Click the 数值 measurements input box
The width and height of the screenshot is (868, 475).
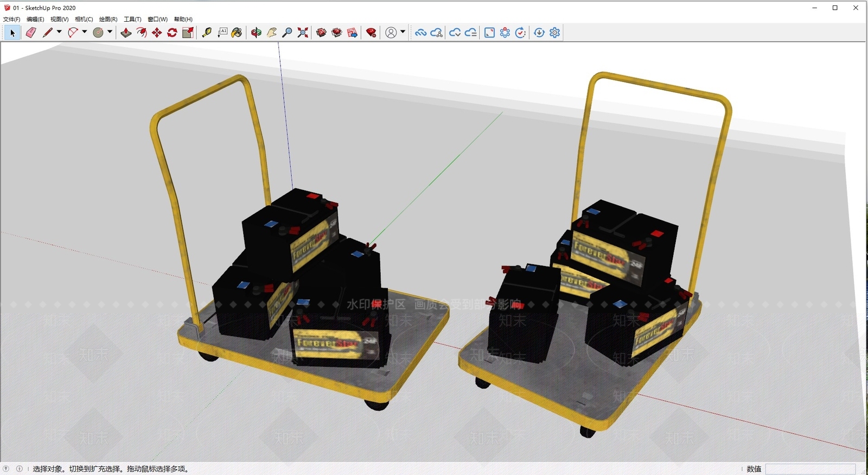810,469
